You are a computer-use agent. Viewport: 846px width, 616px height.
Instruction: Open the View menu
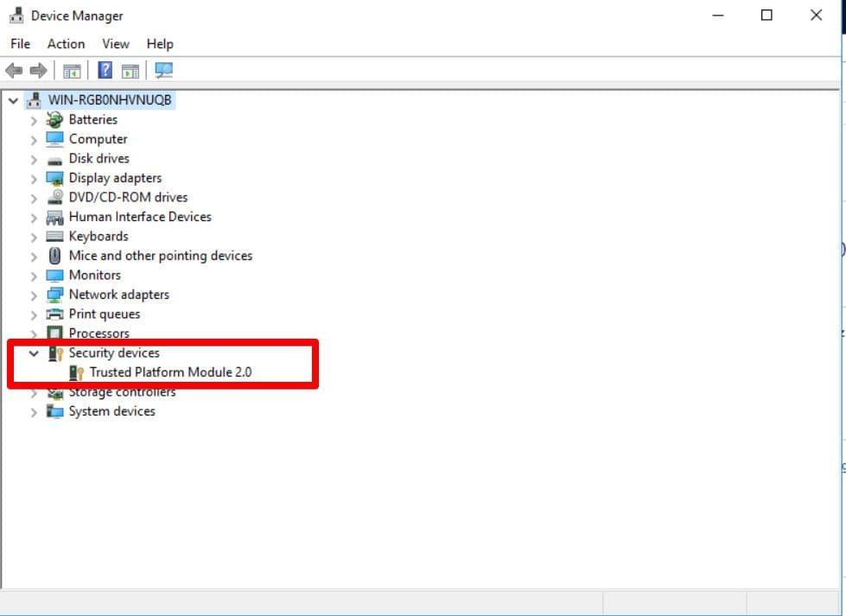pyautogui.click(x=115, y=44)
